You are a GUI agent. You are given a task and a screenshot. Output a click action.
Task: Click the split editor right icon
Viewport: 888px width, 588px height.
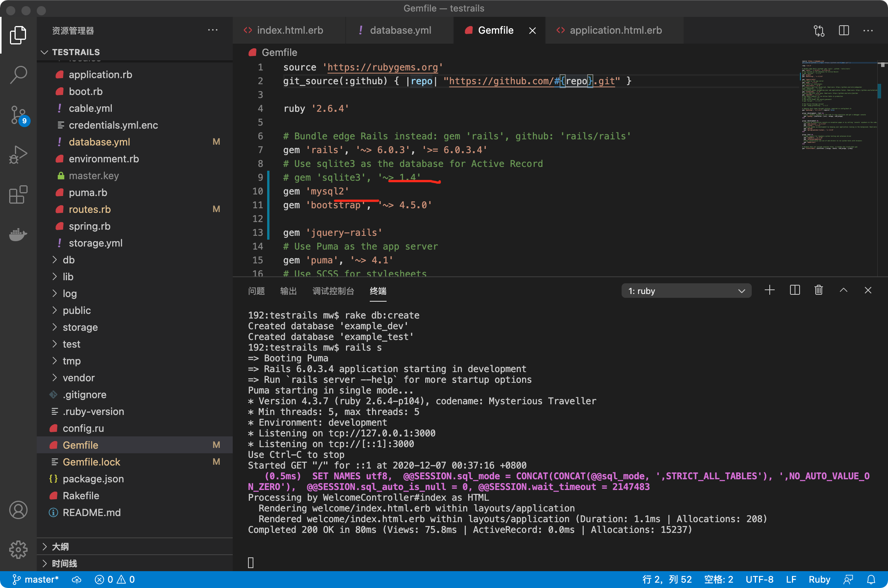point(844,31)
